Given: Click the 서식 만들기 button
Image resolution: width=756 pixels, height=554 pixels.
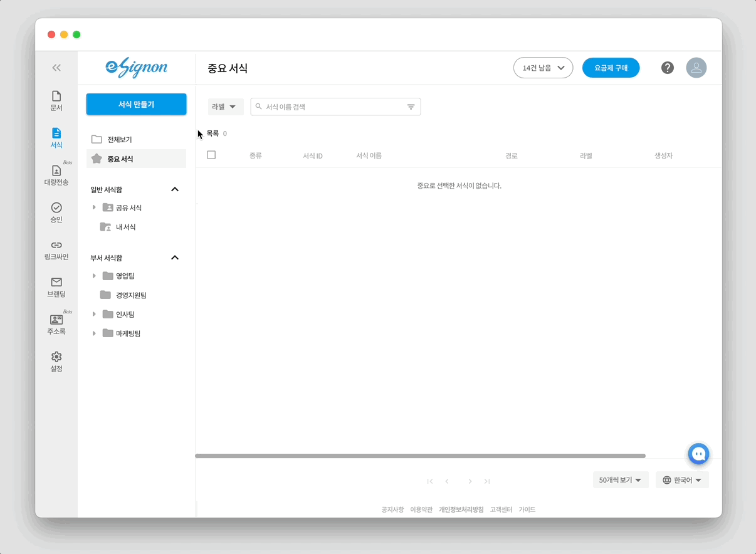Looking at the screenshot, I should (136, 104).
